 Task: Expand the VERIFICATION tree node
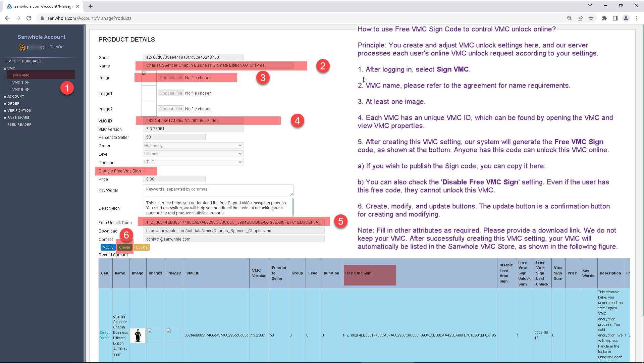tap(5, 111)
